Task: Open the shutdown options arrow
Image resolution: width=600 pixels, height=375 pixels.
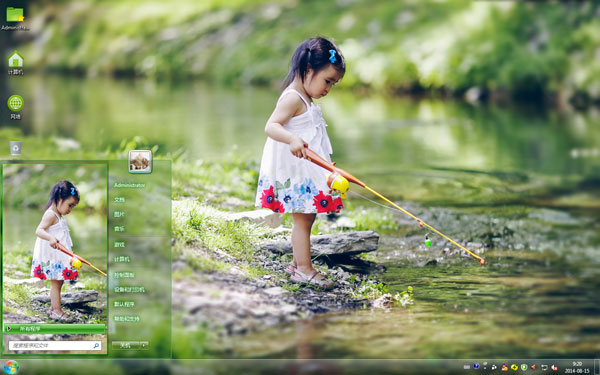Action: (x=144, y=345)
